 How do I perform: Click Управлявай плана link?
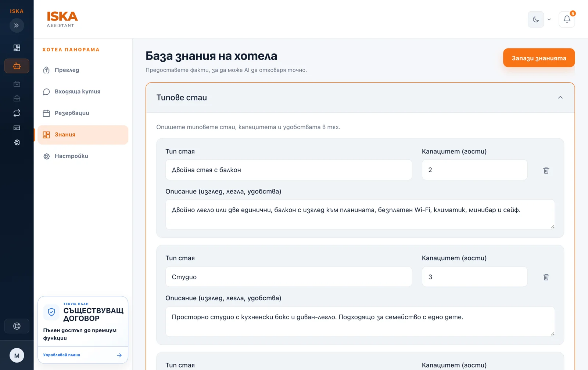point(61,355)
